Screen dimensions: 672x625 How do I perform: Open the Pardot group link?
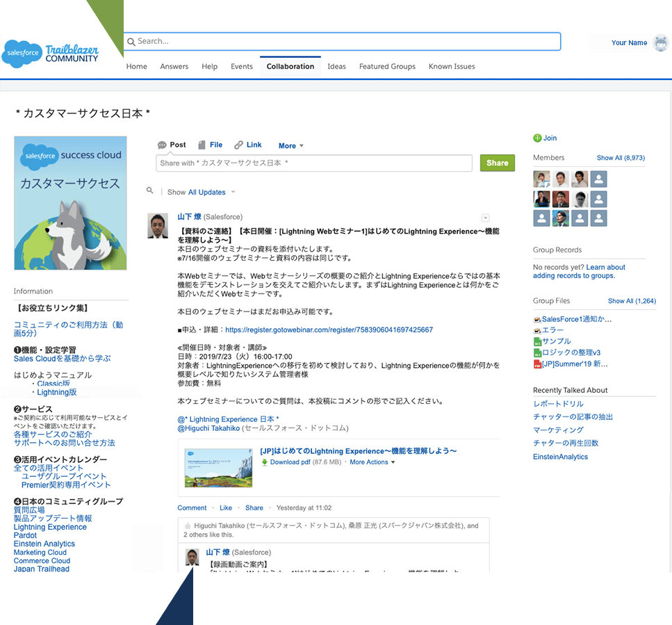coord(25,535)
